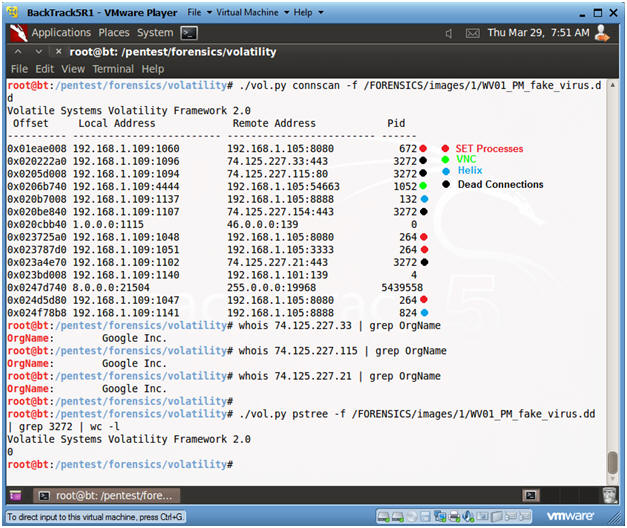Click the Remote Address column header
The height and width of the screenshot is (528, 627).
274,123
